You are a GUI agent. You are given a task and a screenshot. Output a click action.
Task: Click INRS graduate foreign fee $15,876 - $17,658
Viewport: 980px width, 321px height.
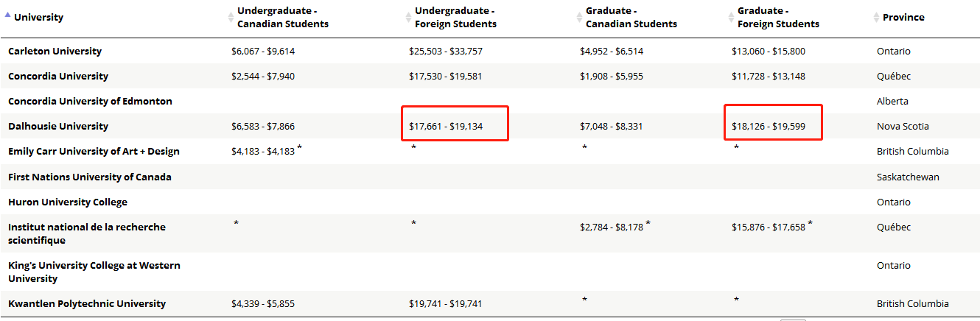tap(769, 227)
